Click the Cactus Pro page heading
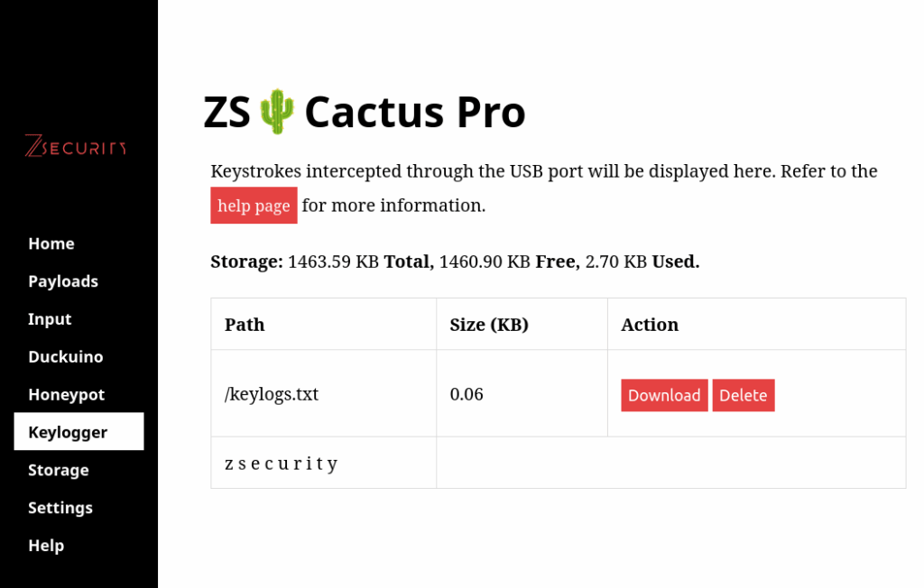Viewport: 924px width, 588px height. click(414, 113)
